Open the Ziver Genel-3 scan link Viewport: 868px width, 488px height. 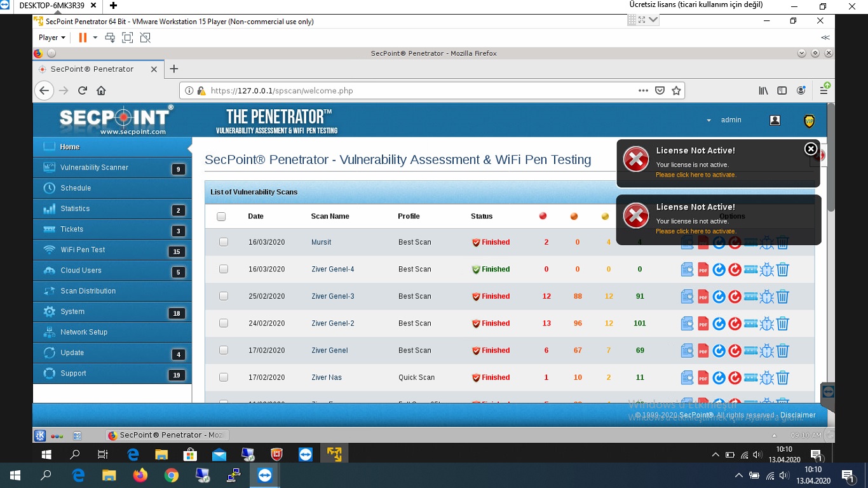332,296
